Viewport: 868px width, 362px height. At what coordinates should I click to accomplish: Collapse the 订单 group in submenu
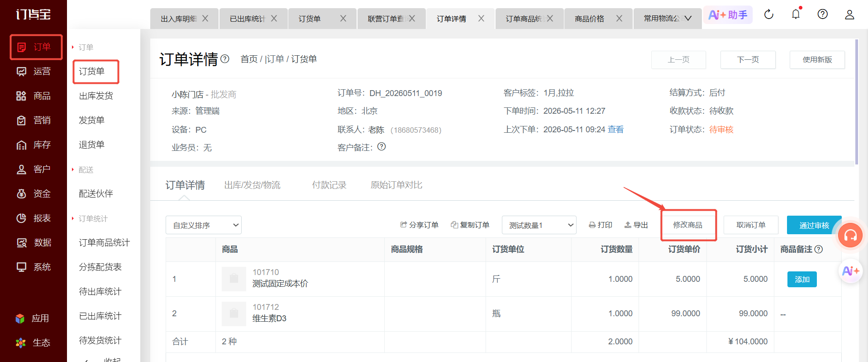pyautogui.click(x=83, y=47)
